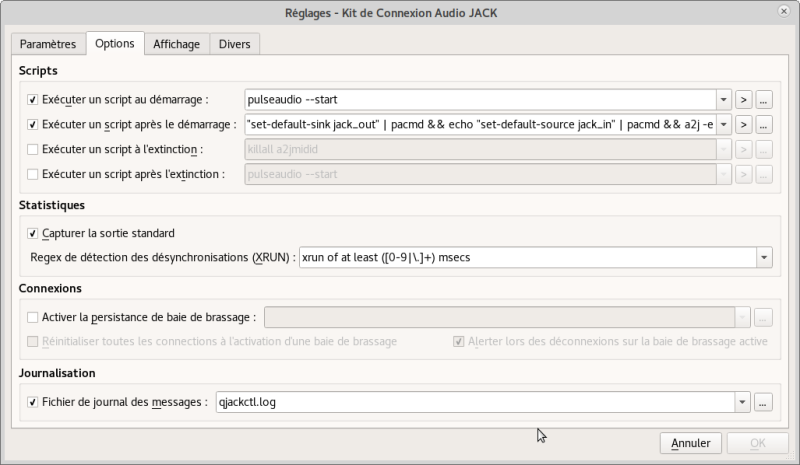Click the '>' button beside post-startup script
Viewport: 800px width, 465px height.
click(744, 125)
